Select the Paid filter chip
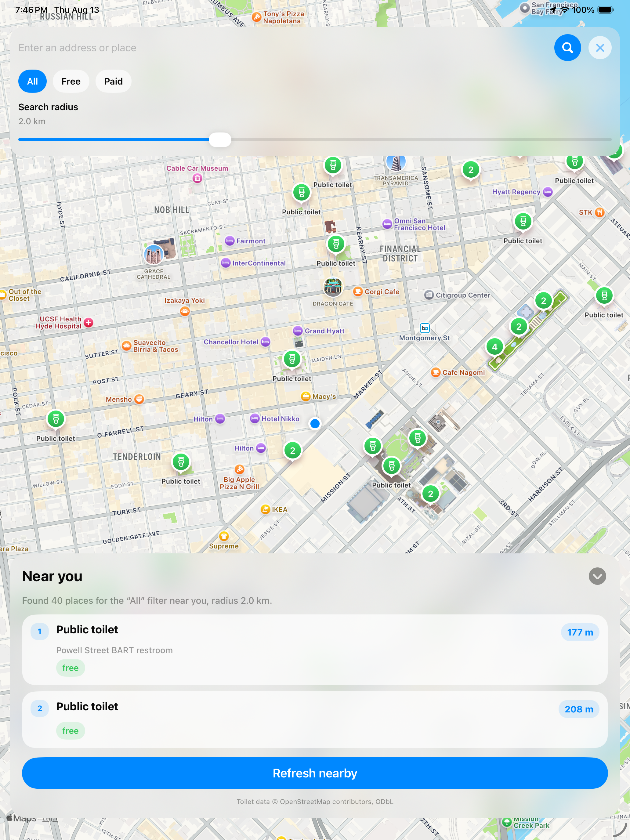Viewport: 630px width, 840px height. tap(113, 81)
